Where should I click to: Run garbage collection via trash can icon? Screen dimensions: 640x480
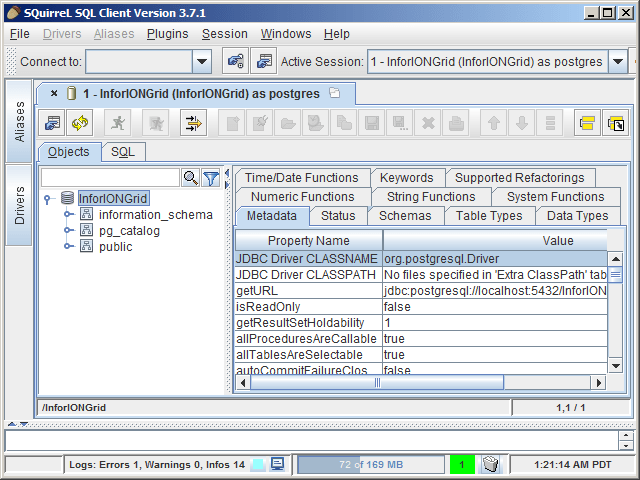click(x=491, y=465)
